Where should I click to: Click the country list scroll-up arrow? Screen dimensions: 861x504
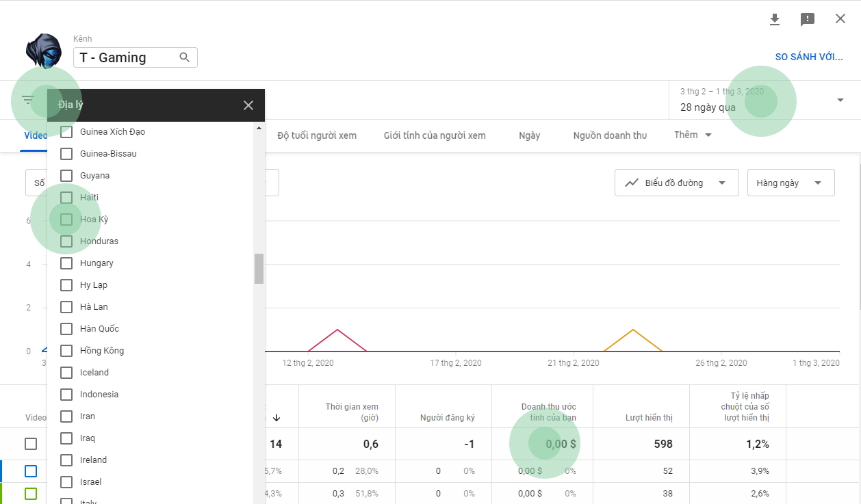tap(259, 128)
